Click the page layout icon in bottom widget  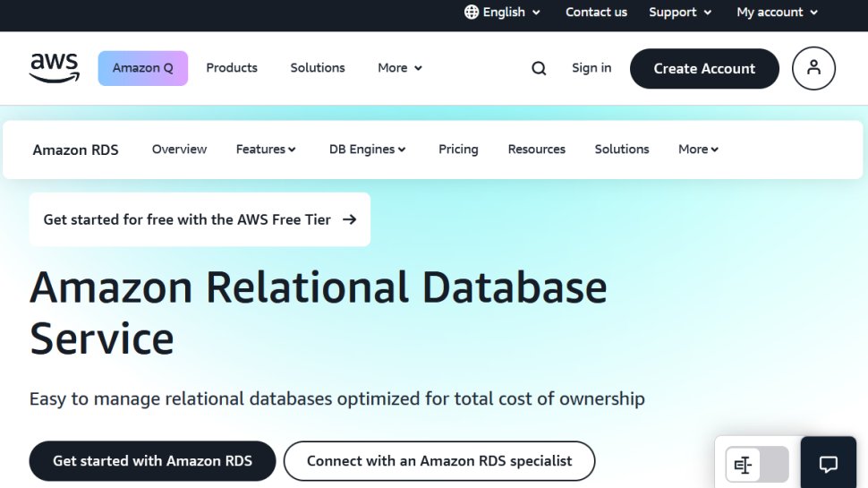coord(743,465)
